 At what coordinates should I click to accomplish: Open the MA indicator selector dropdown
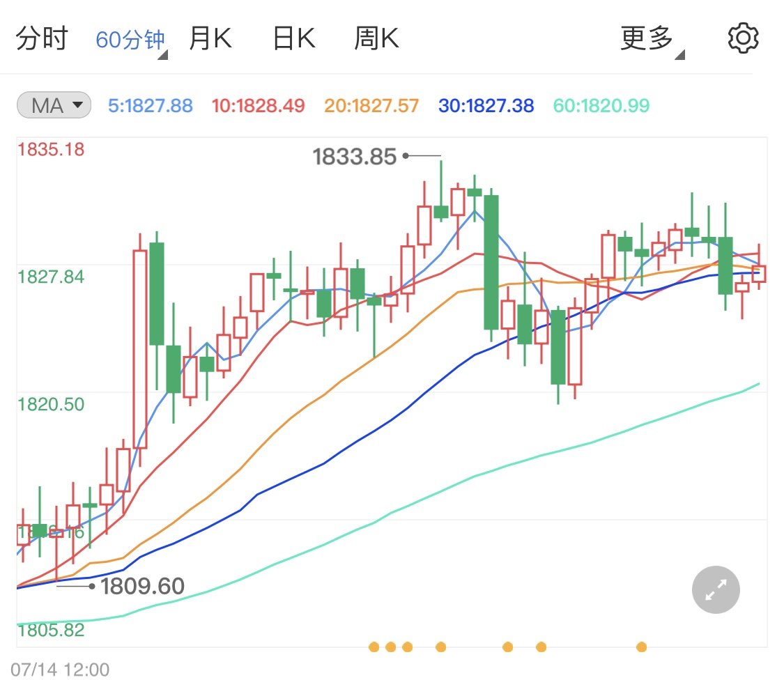[x=54, y=105]
